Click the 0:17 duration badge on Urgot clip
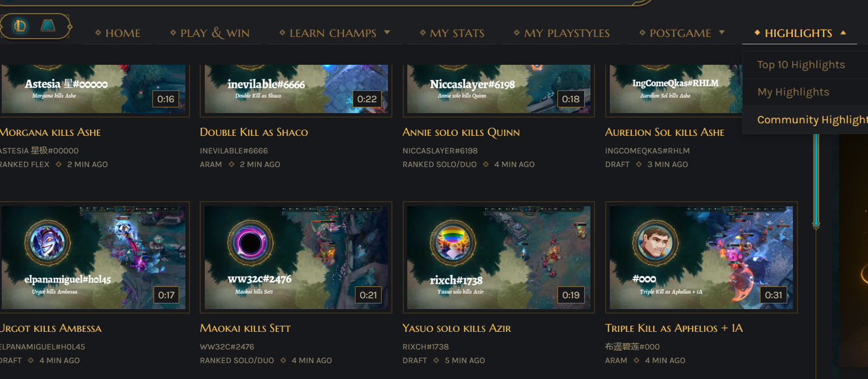The height and width of the screenshot is (379, 868). coord(166,295)
